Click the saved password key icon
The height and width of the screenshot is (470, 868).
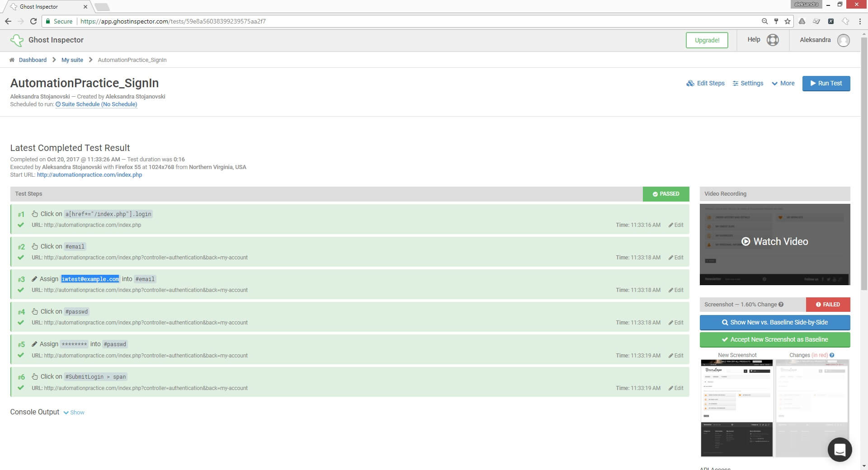pos(776,21)
